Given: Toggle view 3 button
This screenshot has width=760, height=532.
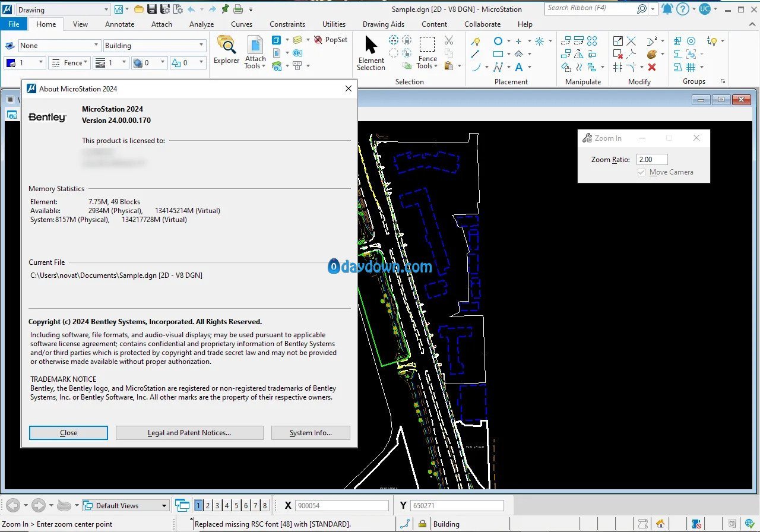Looking at the screenshot, I should coord(217,505).
